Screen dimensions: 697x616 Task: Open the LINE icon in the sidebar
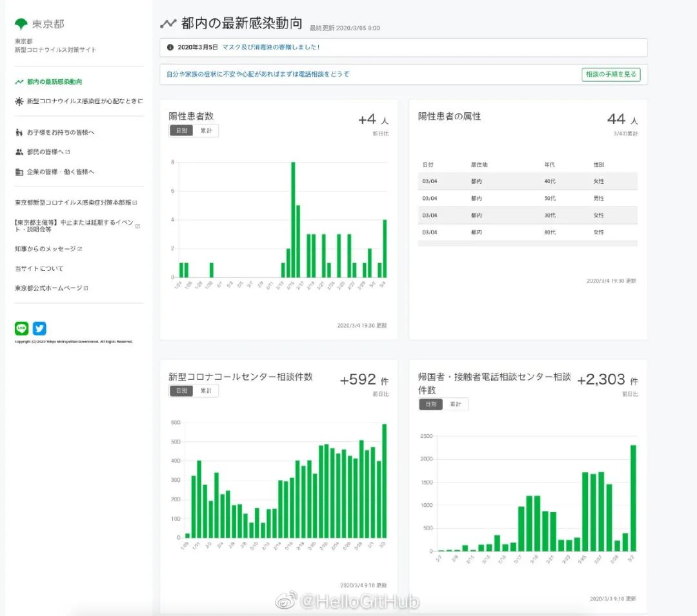(22, 328)
